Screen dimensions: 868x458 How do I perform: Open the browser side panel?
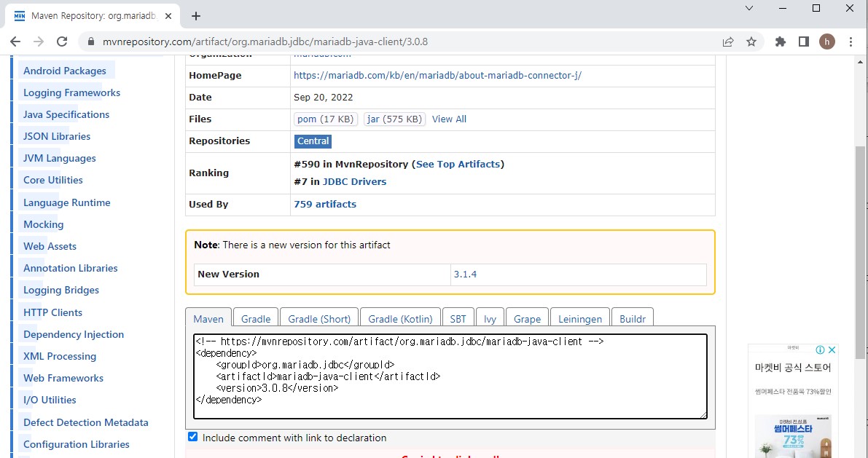coord(804,42)
